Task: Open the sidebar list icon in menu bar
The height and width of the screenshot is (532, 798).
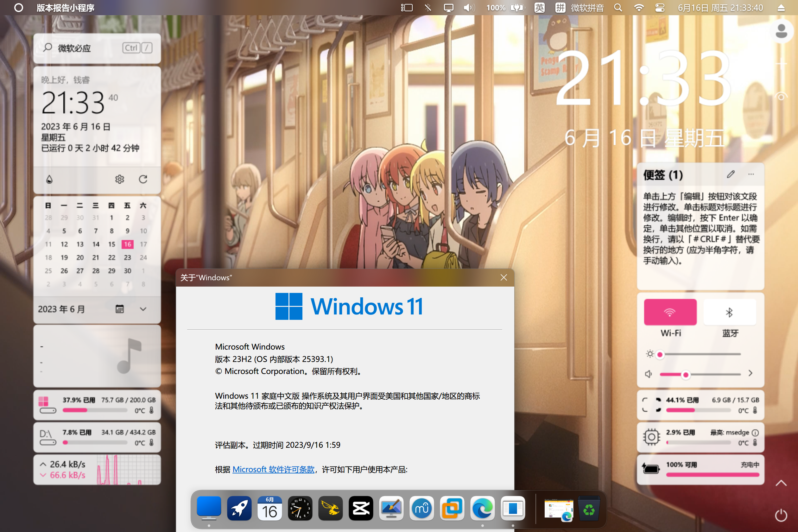Action: 407,8
